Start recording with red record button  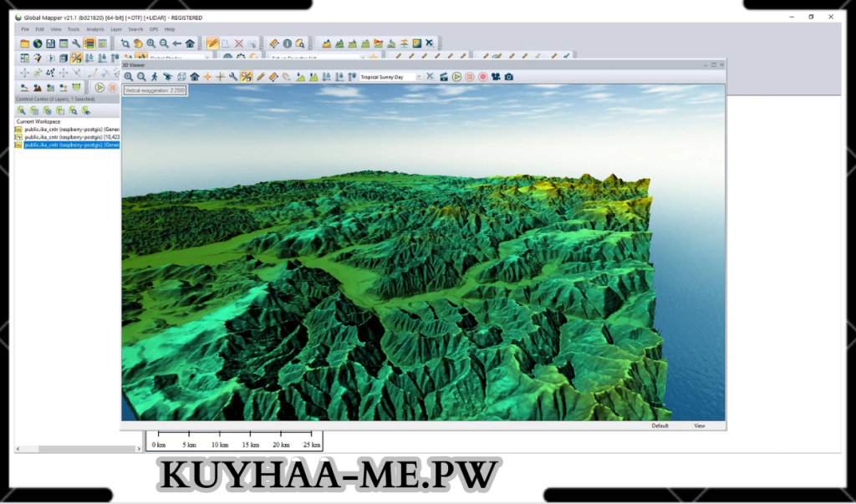(482, 77)
